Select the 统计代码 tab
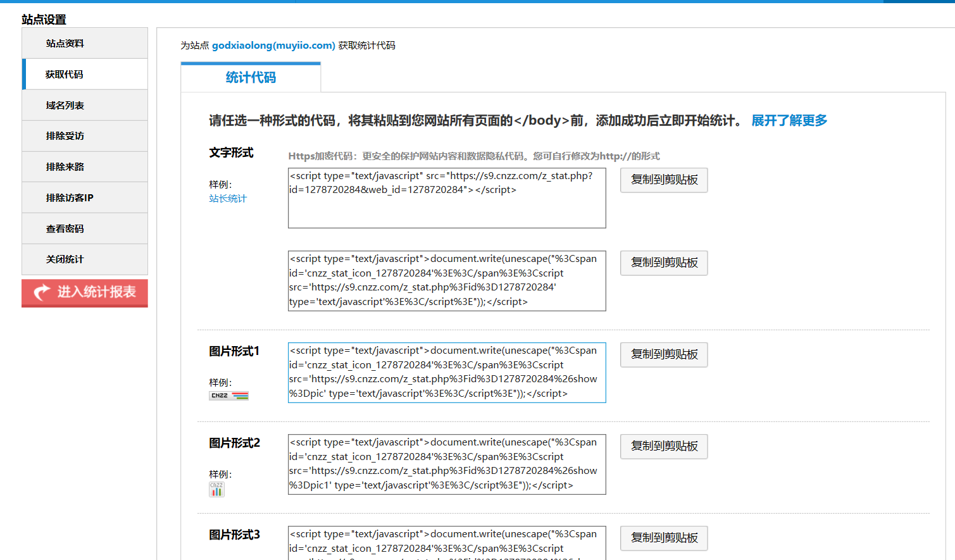Image resolution: width=955 pixels, height=560 pixels. pos(251,77)
